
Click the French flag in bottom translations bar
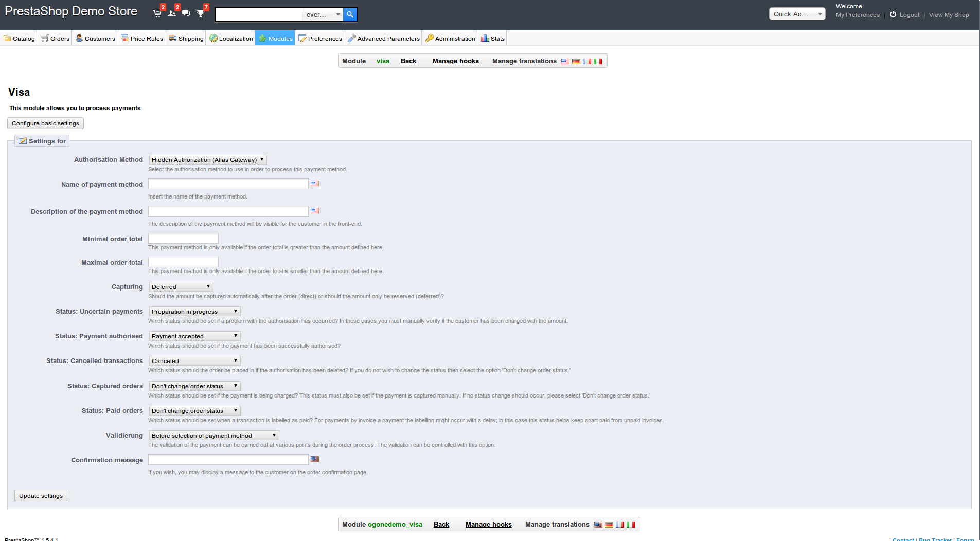point(620,525)
